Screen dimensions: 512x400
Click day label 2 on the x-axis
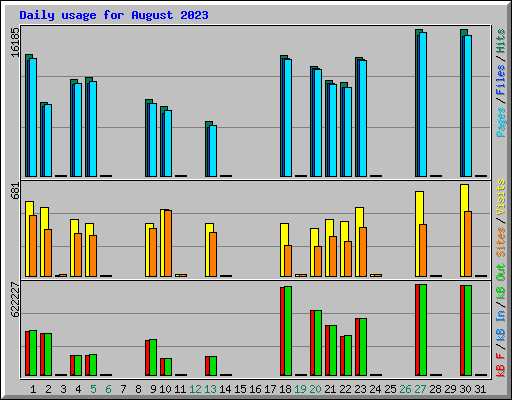tap(48, 389)
